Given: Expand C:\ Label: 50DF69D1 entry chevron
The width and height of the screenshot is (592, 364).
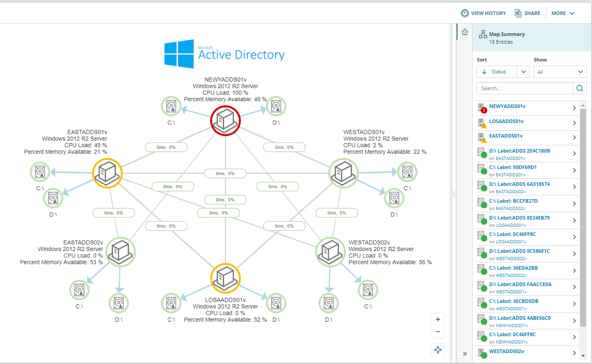Looking at the screenshot, I should (x=574, y=170).
